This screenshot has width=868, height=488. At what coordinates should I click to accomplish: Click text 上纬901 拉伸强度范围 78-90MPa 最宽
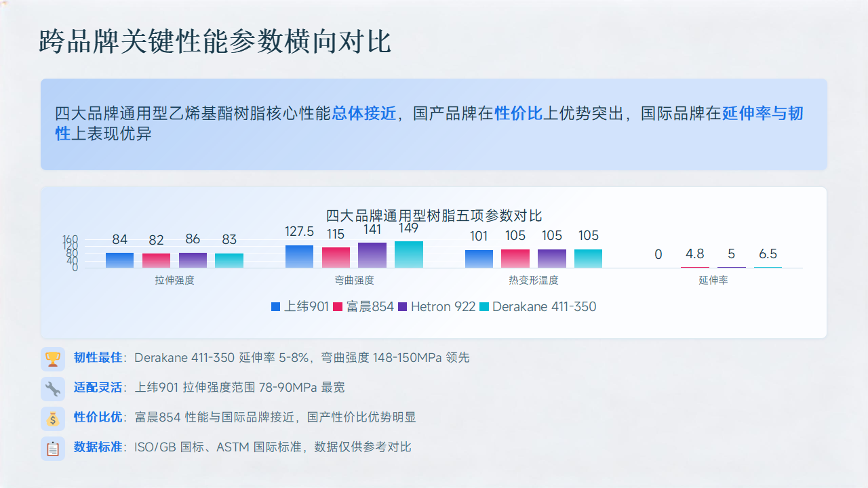click(x=239, y=388)
